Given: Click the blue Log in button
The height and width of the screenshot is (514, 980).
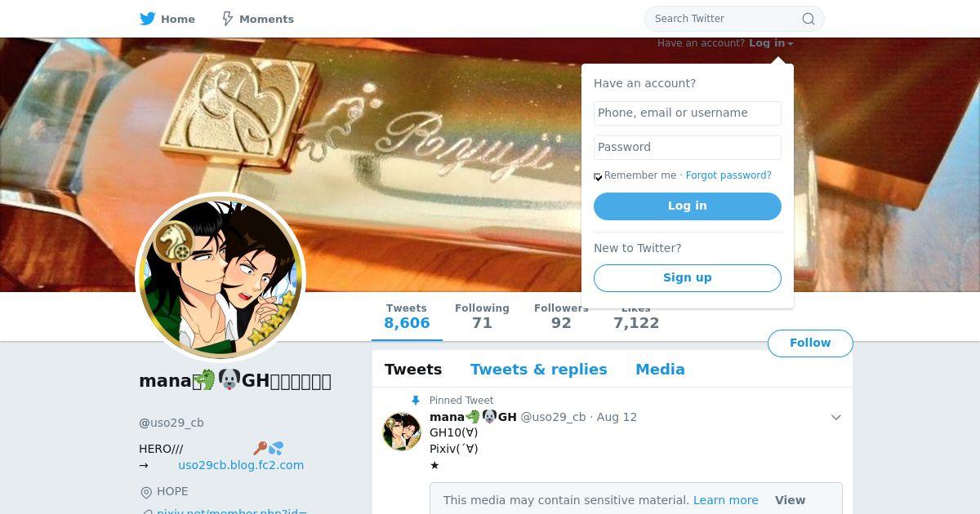Looking at the screenshot, I should point(687,206).
